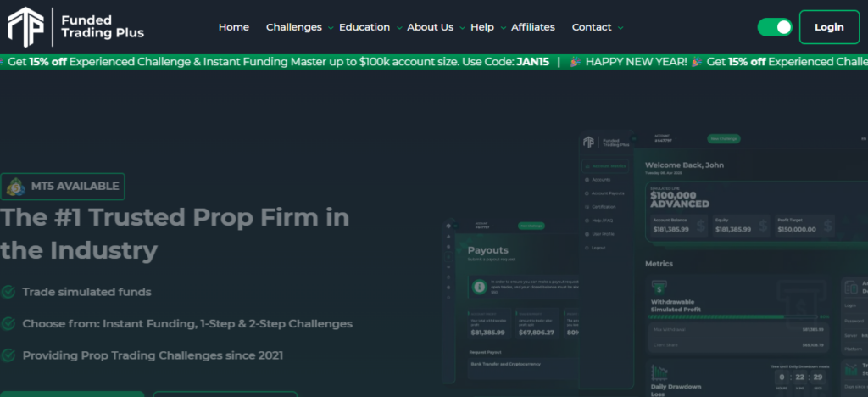The width and height of the screenshot is (868, 397).
Task: Open the Education menu
Action: (364, 27)
